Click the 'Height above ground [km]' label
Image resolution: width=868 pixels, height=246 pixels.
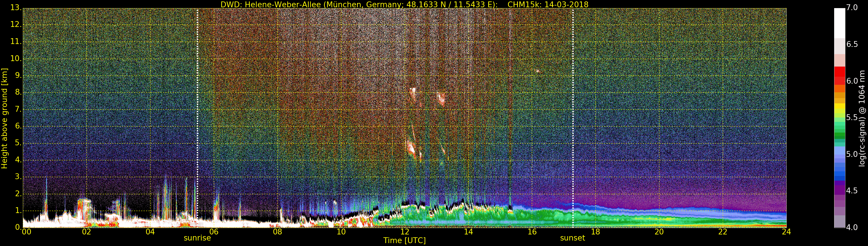pos(4,119)
